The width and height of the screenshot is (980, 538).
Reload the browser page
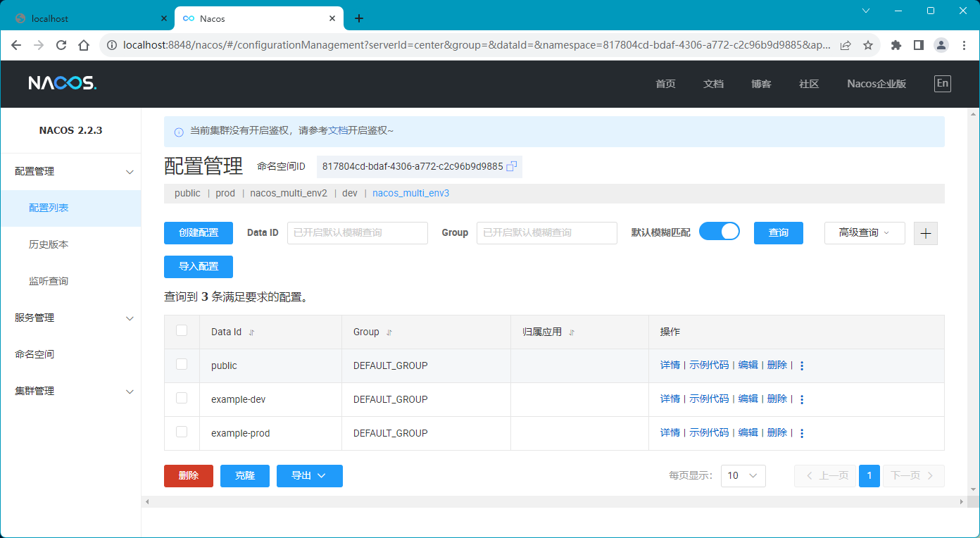tap(61, 45)
